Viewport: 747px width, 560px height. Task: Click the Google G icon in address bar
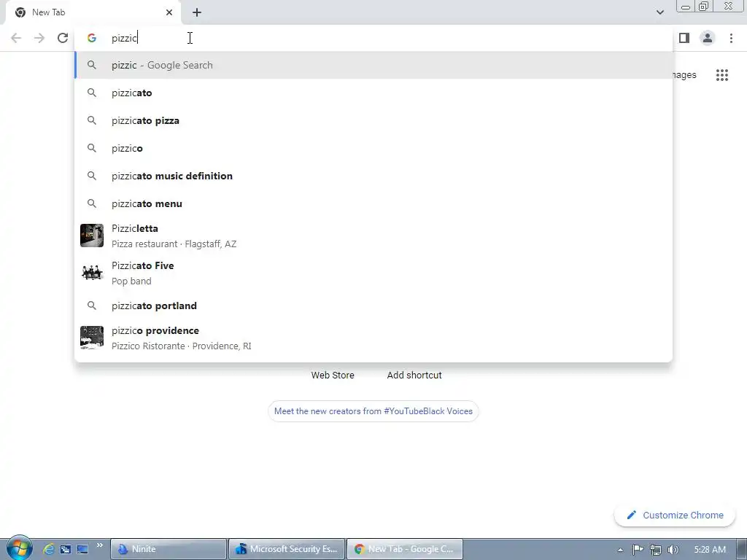92,38
